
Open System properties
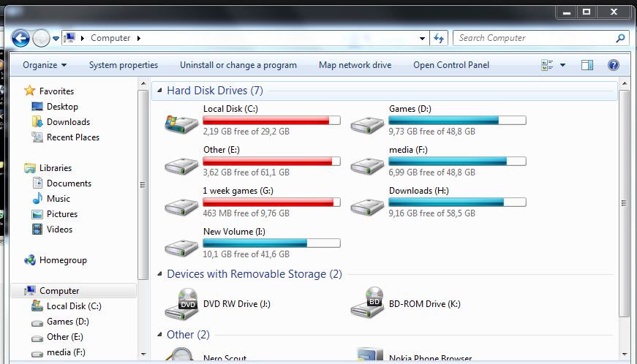124,65
